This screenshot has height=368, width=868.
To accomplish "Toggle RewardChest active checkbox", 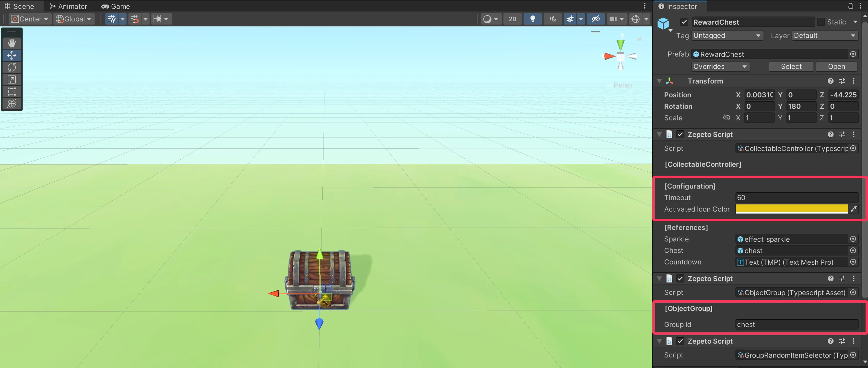I will (x=684, y=22).
